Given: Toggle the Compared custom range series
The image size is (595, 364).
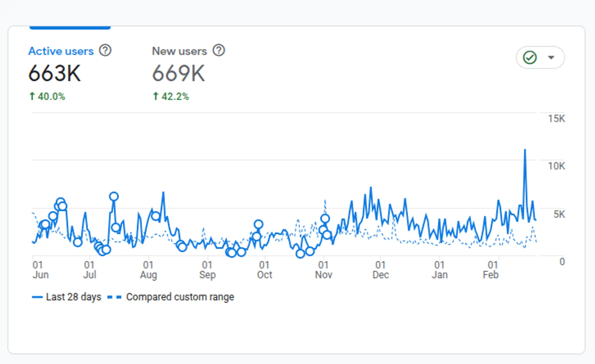Looking at the screenshot, I should point(180,297).
